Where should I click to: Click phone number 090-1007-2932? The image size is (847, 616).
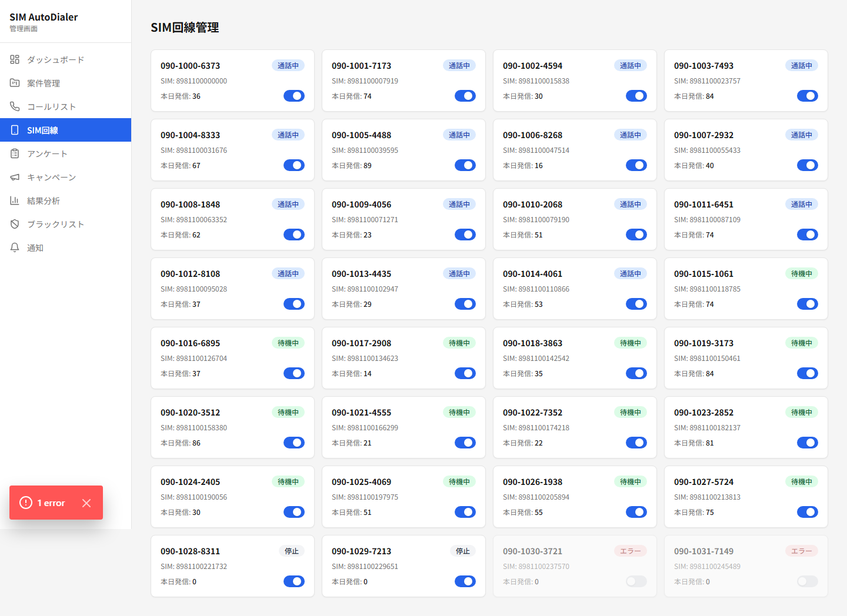[703, 135]
